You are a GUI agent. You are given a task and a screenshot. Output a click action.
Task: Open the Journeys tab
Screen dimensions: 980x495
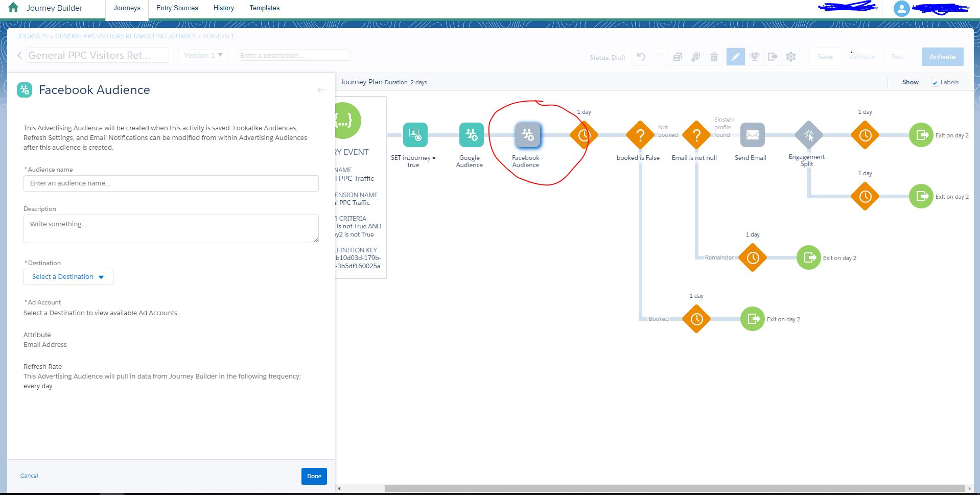(127, 8)
